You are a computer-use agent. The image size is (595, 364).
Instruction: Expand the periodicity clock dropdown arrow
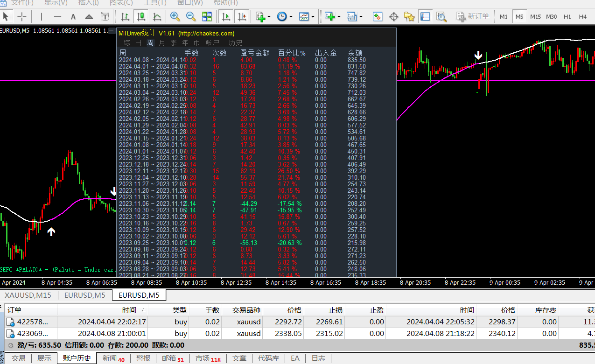click(291, 17)
